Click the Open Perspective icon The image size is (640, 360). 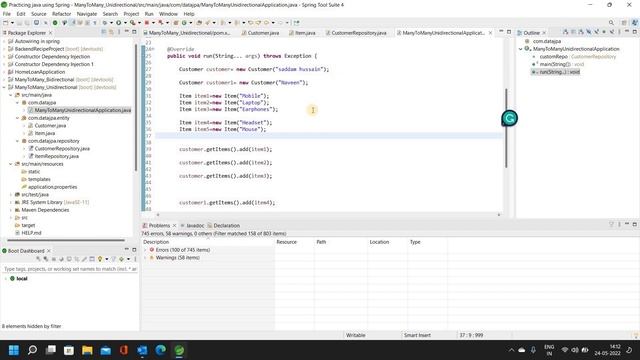tap(624, 23)
